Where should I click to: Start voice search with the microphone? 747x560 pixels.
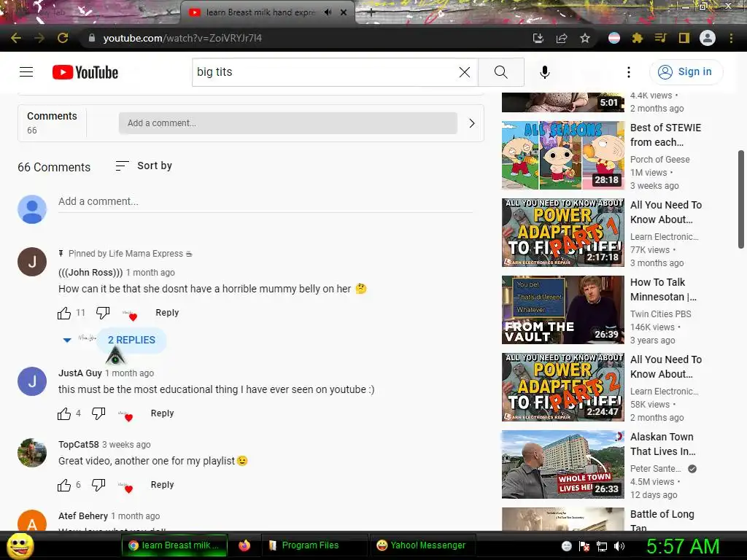pyautogui.click(x=544, y=72)
